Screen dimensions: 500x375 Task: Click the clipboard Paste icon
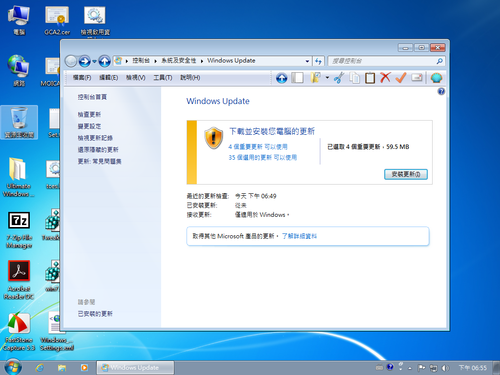(370, 78)
